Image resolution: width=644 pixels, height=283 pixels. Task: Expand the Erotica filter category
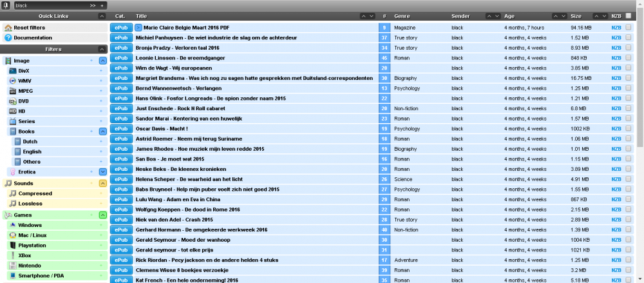[x=102, y=172]
